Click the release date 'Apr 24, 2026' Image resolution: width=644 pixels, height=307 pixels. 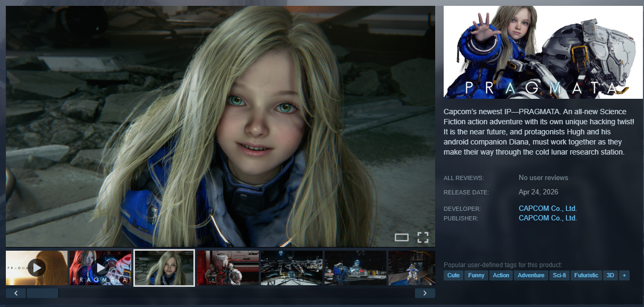point(538,192)
